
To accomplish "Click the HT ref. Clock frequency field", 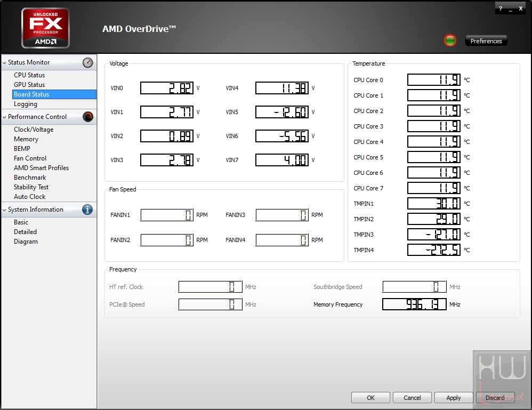I will (x=211, y=287).
